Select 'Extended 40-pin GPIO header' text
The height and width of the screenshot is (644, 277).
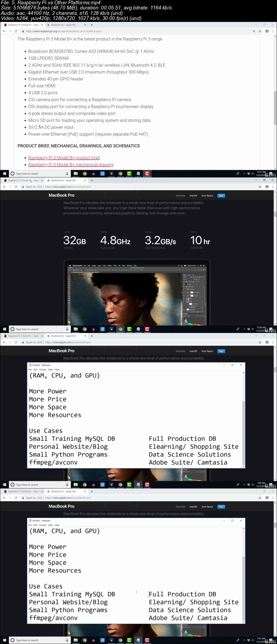[56, 79]
